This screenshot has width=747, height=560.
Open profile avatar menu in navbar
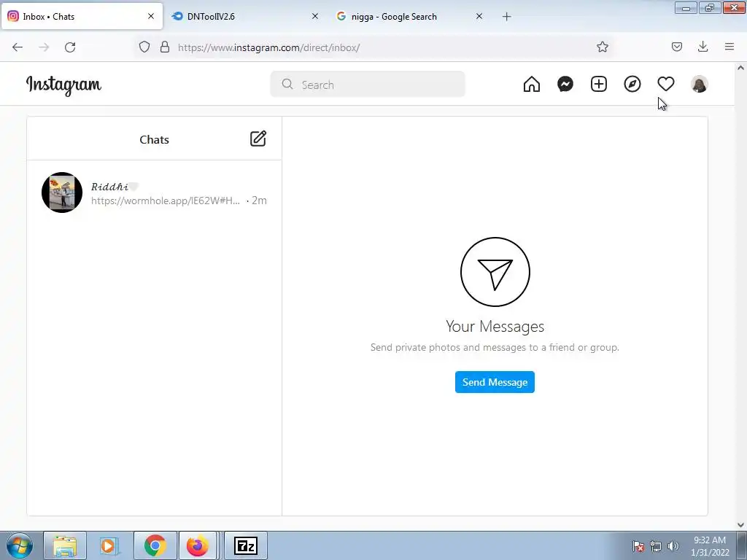700,85
